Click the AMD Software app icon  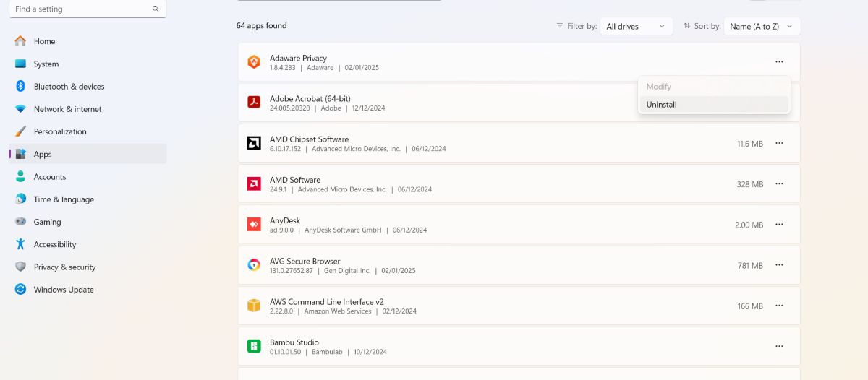pyautogui.click(x=254, y=183)
